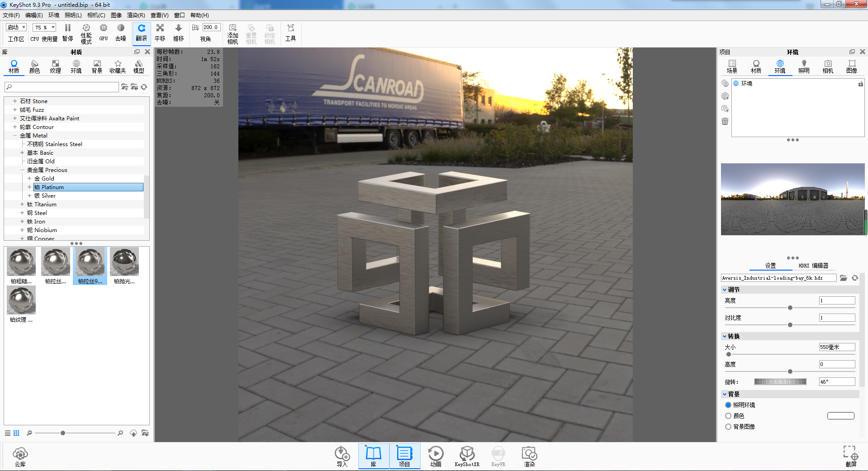Click the Screenshot icon

coord(851,452)
